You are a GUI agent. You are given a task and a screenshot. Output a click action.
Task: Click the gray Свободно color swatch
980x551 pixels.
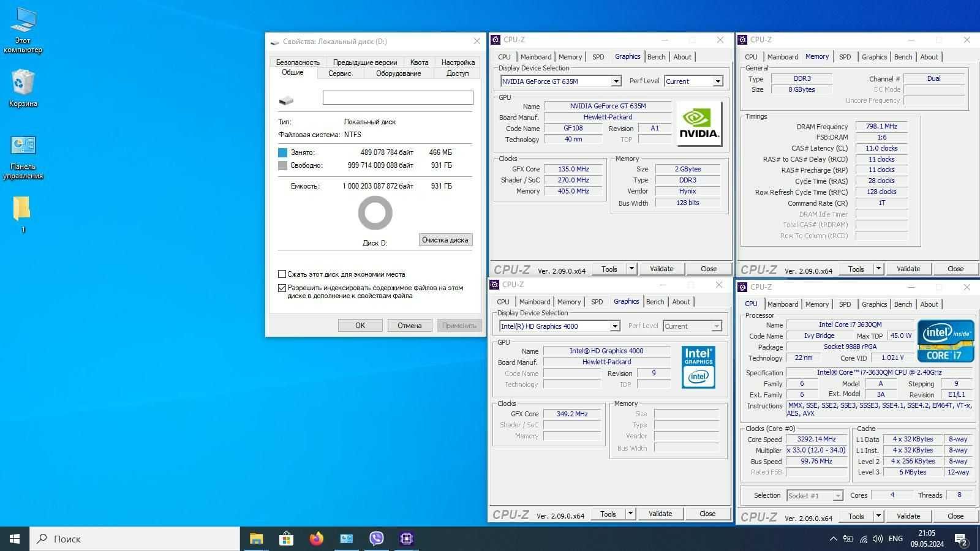(x=282, y=165)
